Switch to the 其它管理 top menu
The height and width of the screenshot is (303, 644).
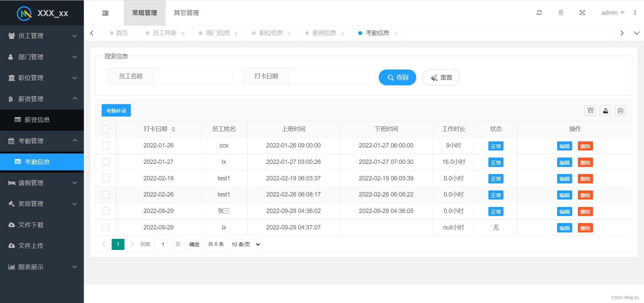click(186, 13)
